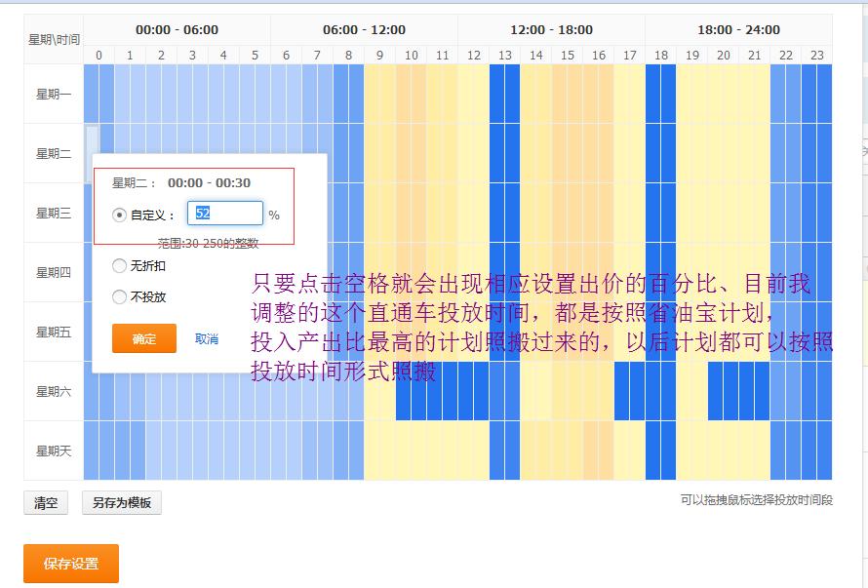Click hour 9 column header
Viewport: 868px width, 588px height.
click(379, 55)
